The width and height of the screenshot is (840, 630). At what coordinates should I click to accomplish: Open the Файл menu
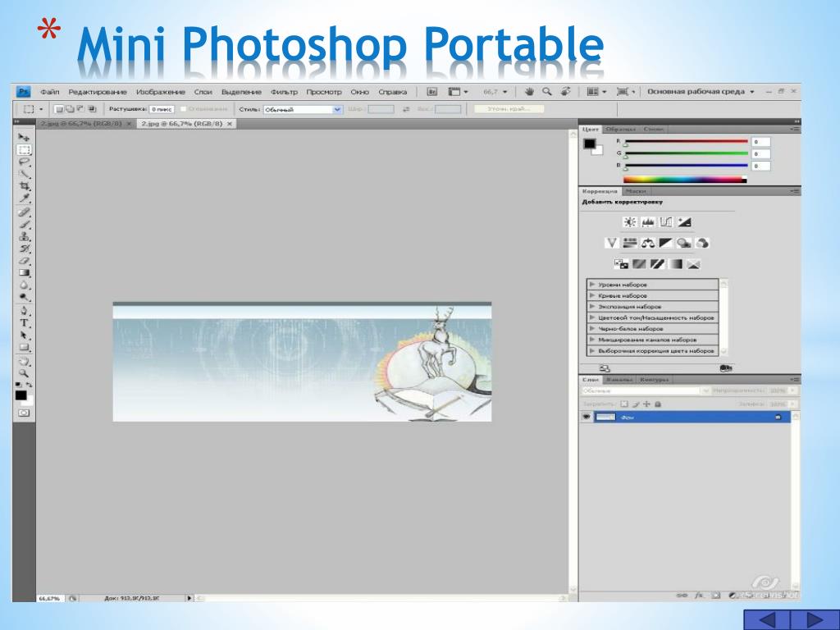50,92
